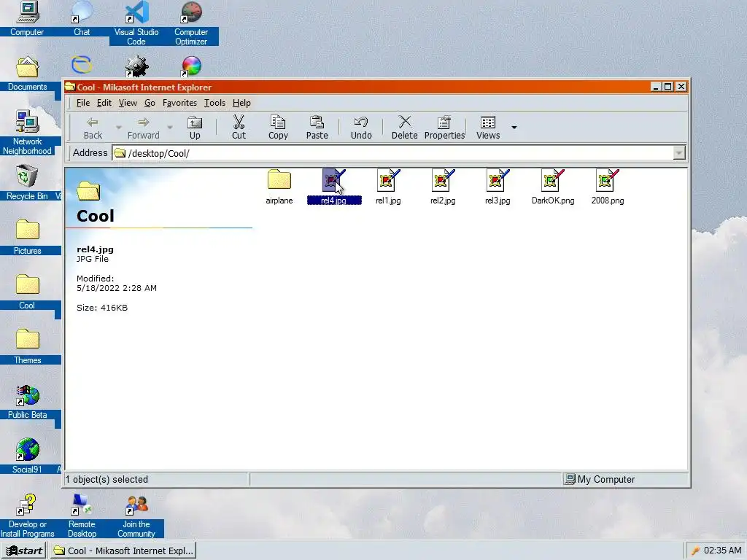Viewport: 747px width, 560px height.
Task: Select Join the Community shortcut
Action: [x=136, y=516]
